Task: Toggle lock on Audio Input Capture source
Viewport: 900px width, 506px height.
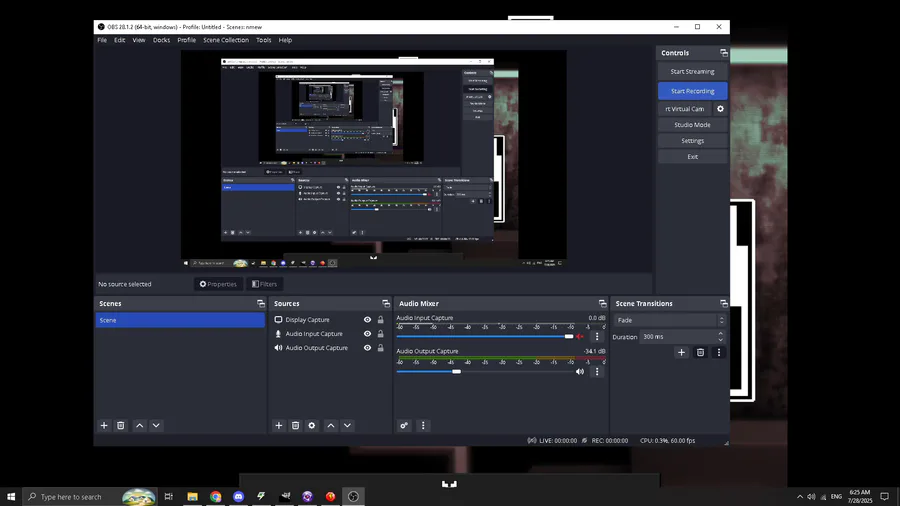Action: (x=381, y=334)
